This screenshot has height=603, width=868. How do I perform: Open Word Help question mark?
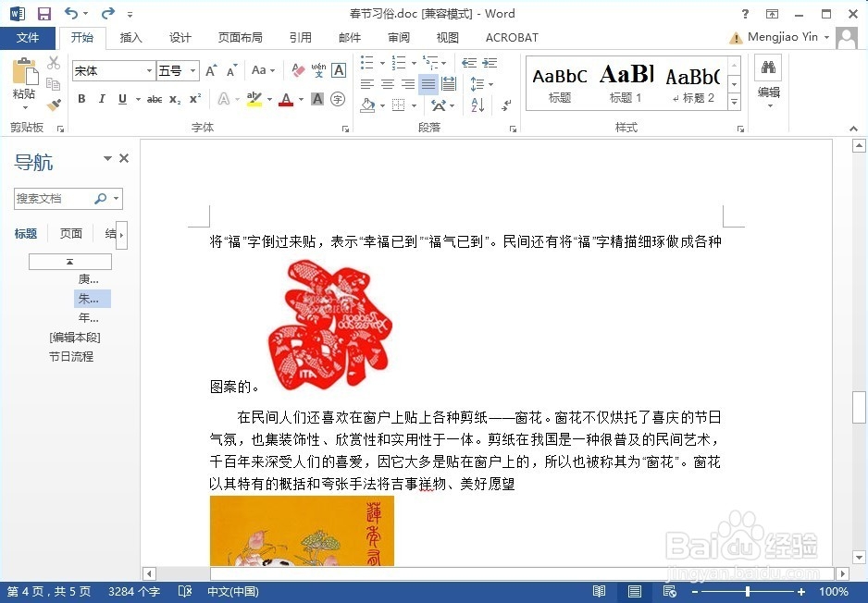click(745, 14)
